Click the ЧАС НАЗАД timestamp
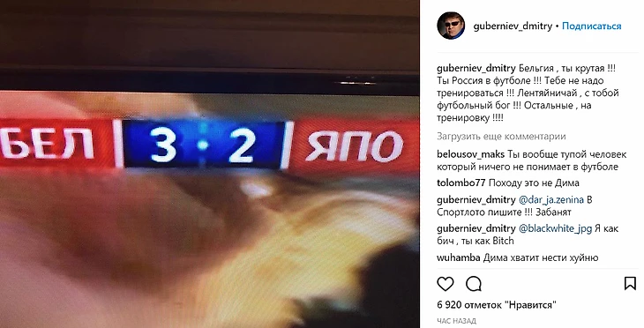Viewport: 644px width, 328px height. click(x=456, y=321)
